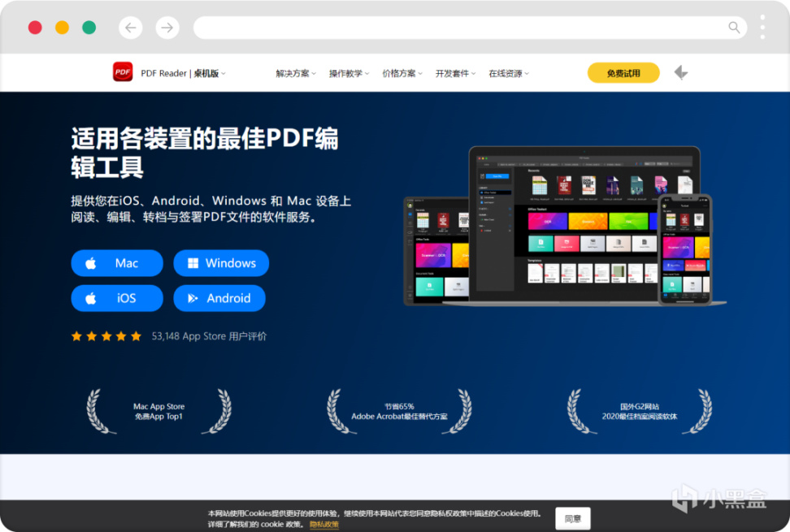Click the yellow window minimize dot
The height and width of the screenshot is (532, 790).
[x=62, y=27]
